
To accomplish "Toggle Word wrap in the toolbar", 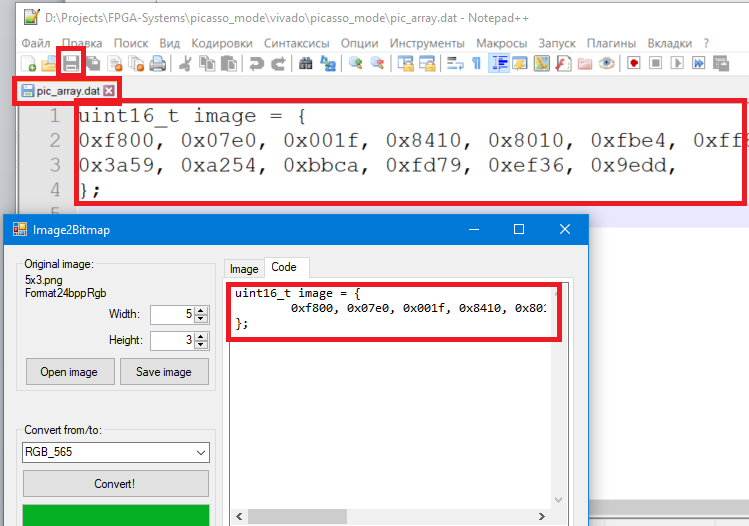I will [x=455, y=63].
